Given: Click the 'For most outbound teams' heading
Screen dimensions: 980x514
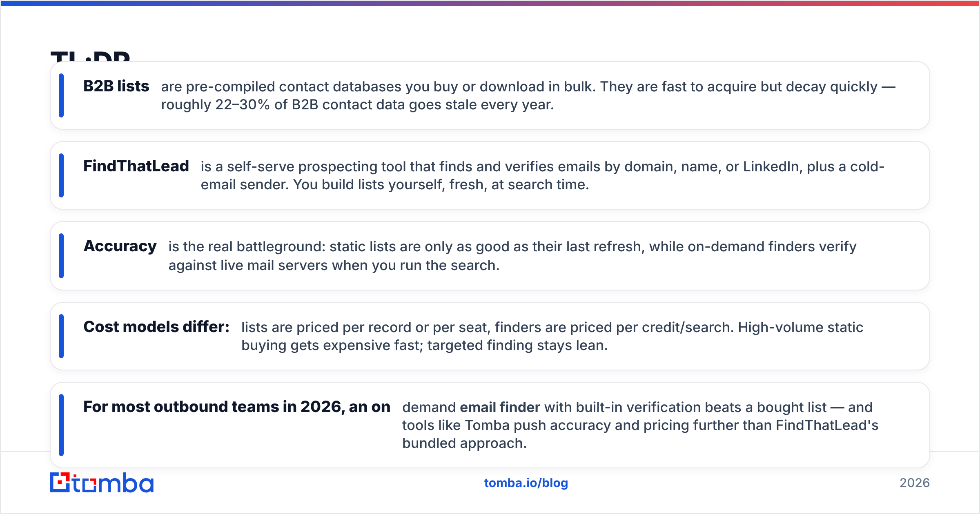Looking at the screenshot, I should [x=237, y=407].
